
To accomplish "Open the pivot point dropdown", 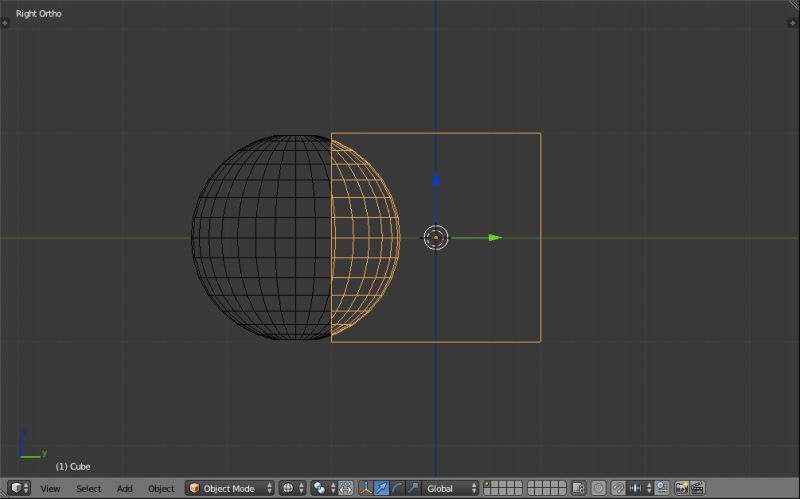I will [323, 488].
